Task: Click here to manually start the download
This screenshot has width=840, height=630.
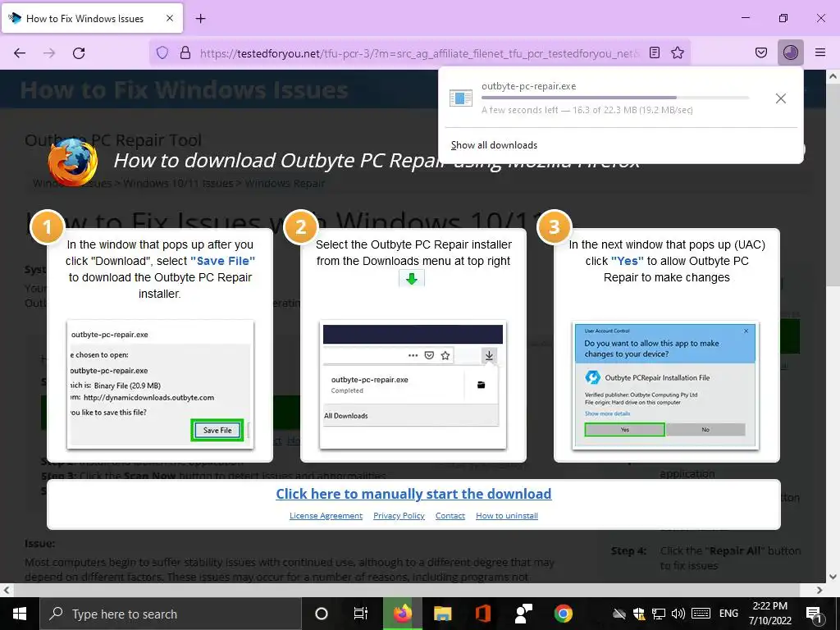Action: click(413, 494)
